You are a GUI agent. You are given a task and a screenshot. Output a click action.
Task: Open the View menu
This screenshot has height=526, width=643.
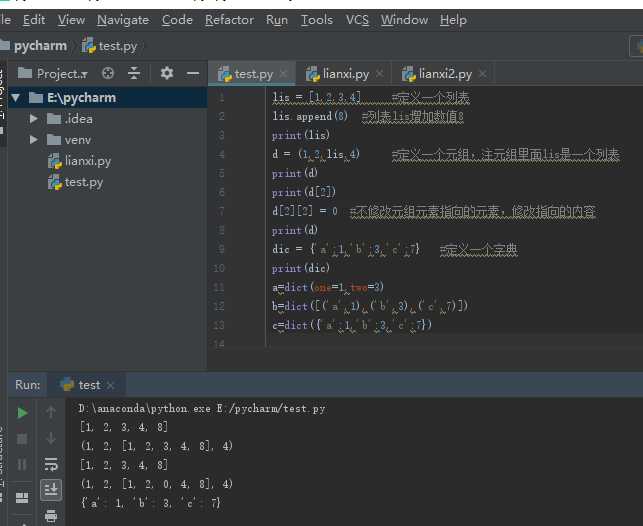[x=71, y=20]
